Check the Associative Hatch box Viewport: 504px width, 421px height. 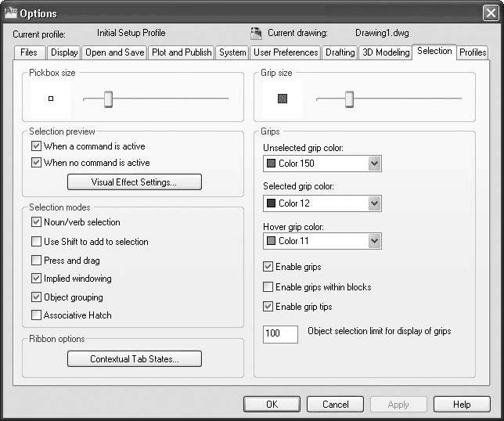point(36,315)
